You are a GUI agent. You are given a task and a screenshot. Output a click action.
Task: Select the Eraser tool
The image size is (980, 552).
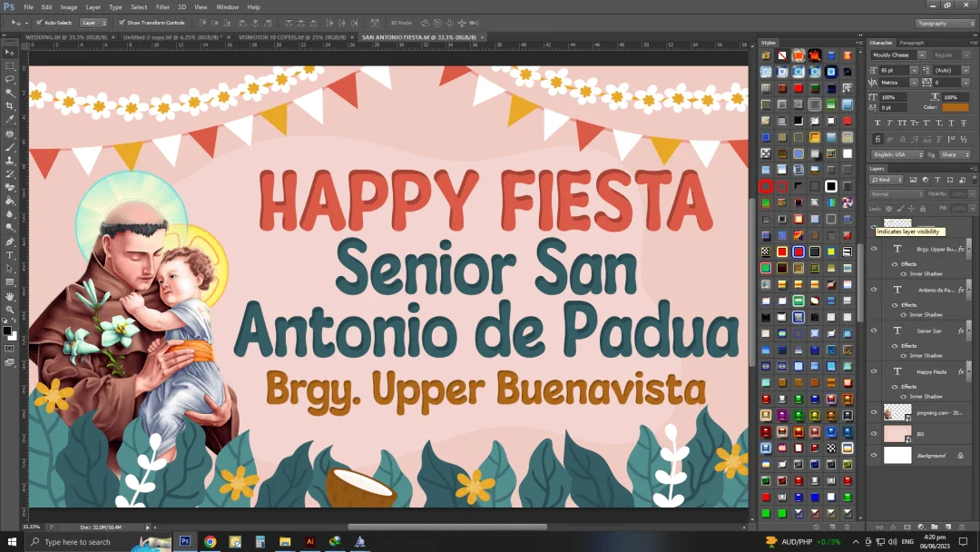tap(9, 188)
